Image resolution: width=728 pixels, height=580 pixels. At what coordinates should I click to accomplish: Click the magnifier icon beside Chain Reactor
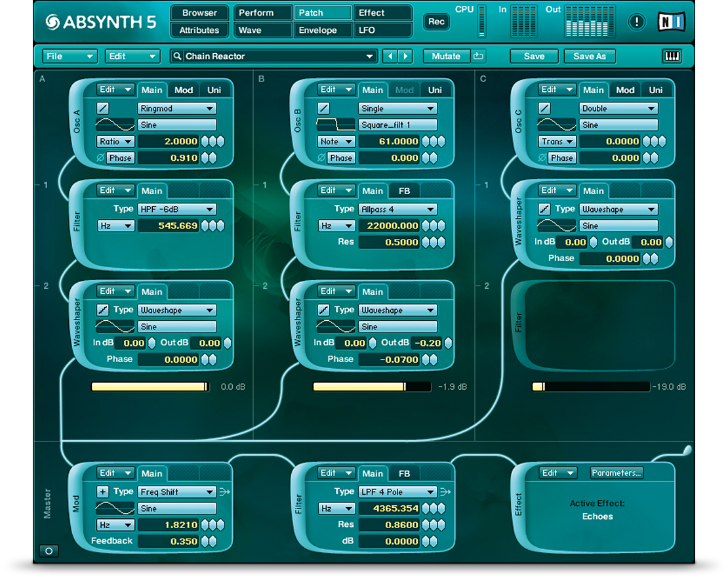pyautogui.click(x=177, y=56)
